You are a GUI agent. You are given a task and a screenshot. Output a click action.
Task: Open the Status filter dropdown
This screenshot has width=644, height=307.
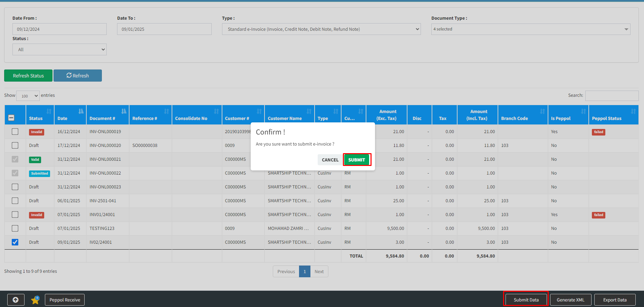click(x=59, y=49)
